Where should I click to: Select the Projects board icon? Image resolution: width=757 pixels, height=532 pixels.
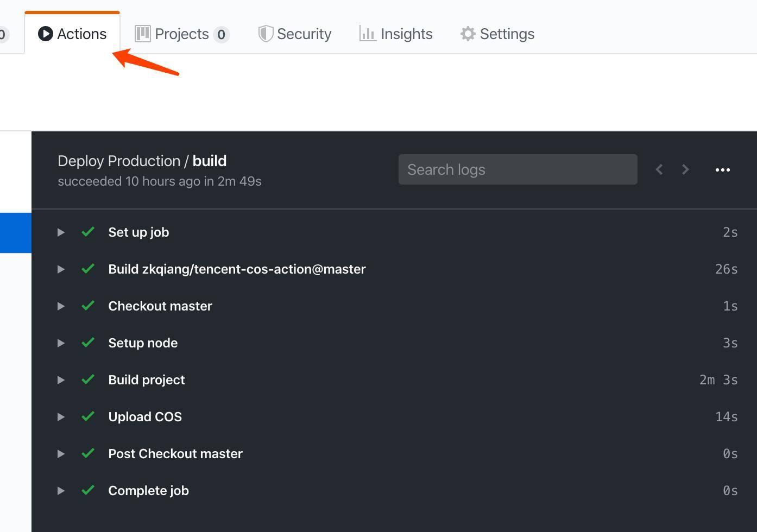(x=142, y=34)
